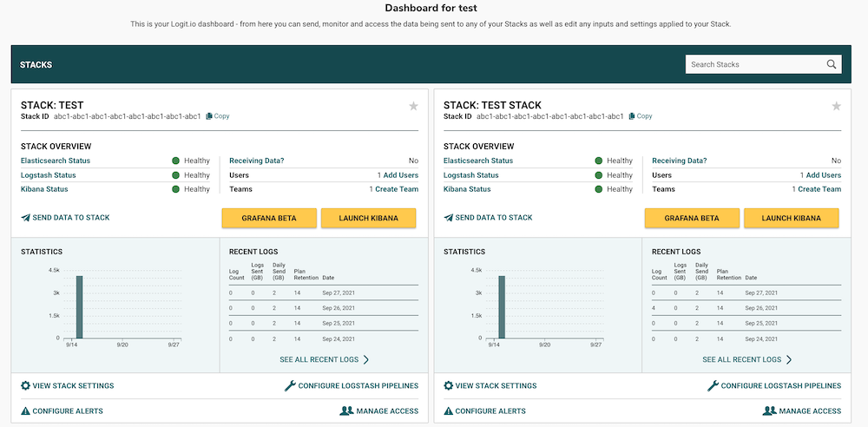
Task: Click Add Users in TEST stack
Action: point(401,175)
